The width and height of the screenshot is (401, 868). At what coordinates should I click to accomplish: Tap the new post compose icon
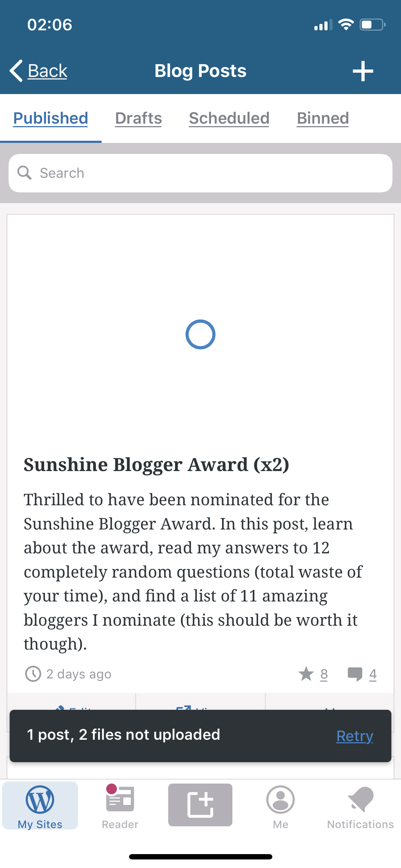pyautogui.click(x=200, y=805)
